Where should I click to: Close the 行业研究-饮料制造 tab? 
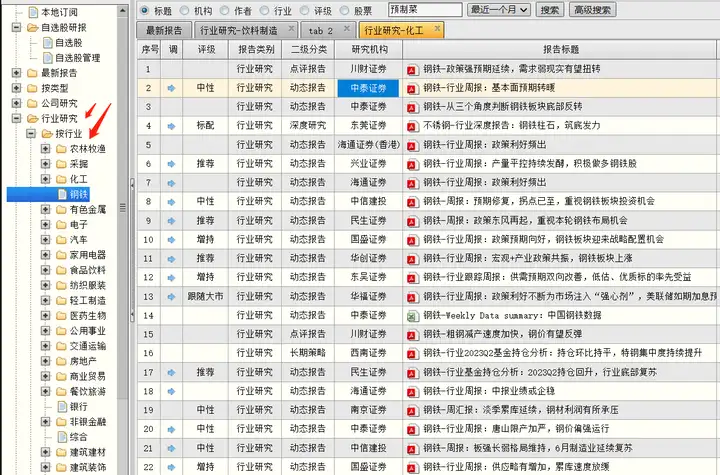[x=291, y=28]
